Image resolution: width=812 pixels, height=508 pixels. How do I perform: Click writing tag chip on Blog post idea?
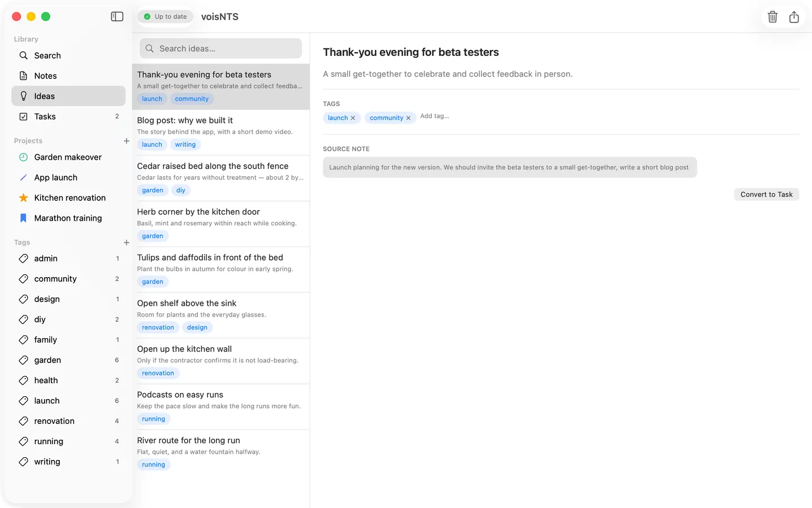tap(186, 144)
